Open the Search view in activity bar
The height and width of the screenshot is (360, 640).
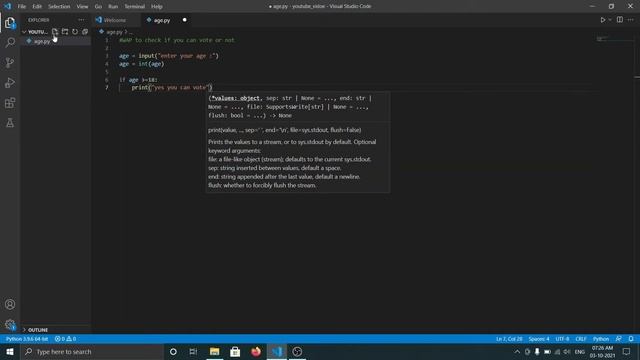coord(10,42)
